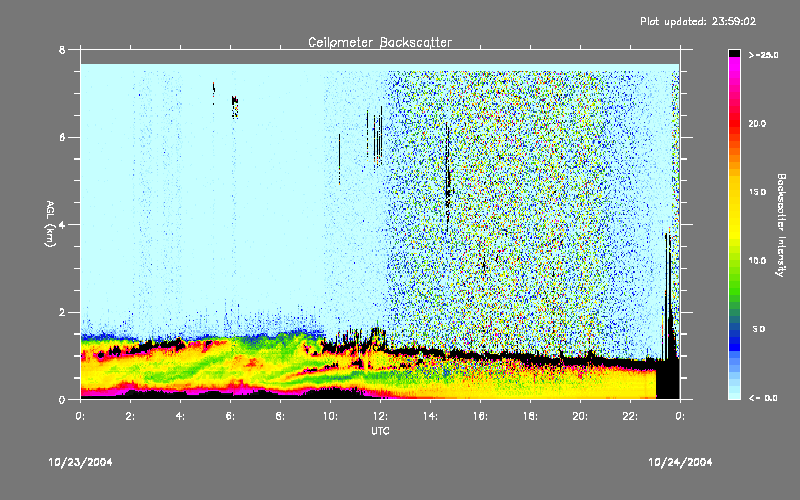Screen dimensions: 800x500
Task: Click the y-axis tick label 0
Action: tap(62, 399)
